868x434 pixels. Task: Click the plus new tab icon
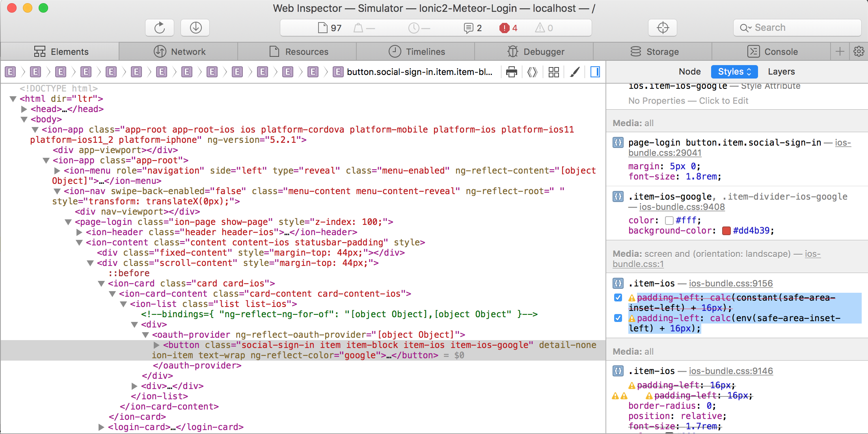tap(840, 51)
